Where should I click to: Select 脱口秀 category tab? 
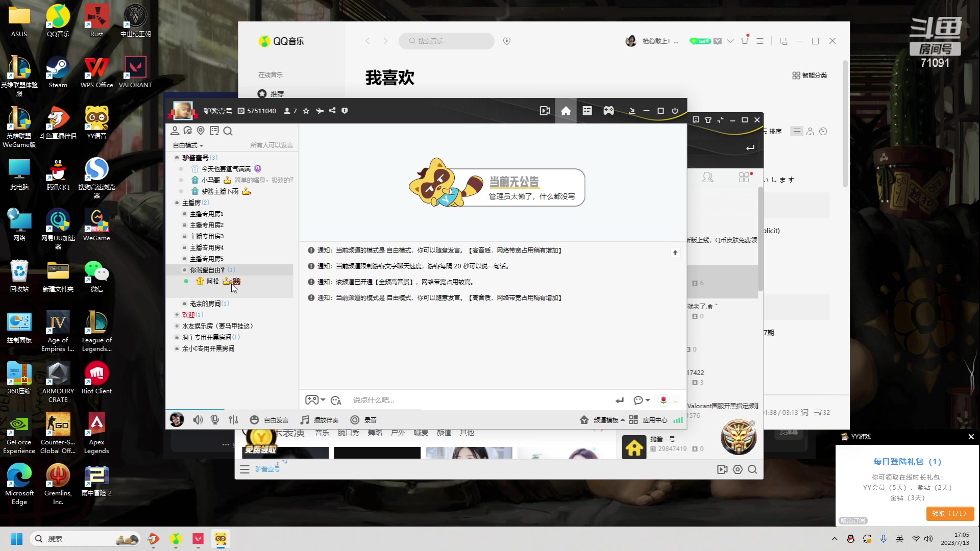pyautogui.click(x=349, y=433)
